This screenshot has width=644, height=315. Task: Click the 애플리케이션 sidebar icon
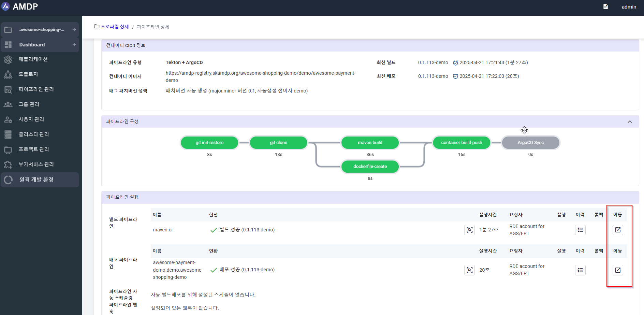(8, 60)
